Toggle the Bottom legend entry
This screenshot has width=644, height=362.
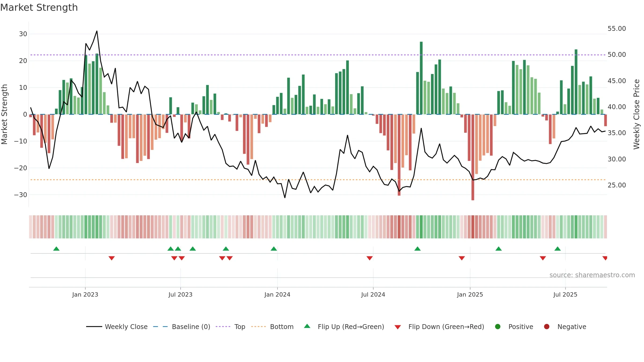(x=272, y=327)
